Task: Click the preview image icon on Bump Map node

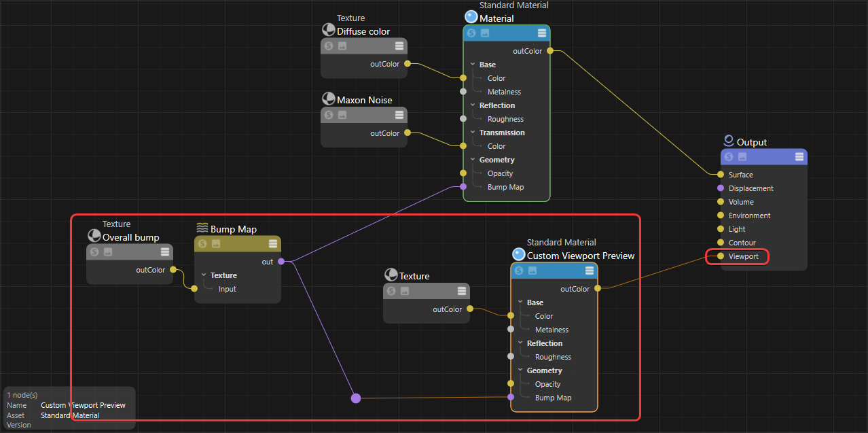Action: click(x=216, y=243)
